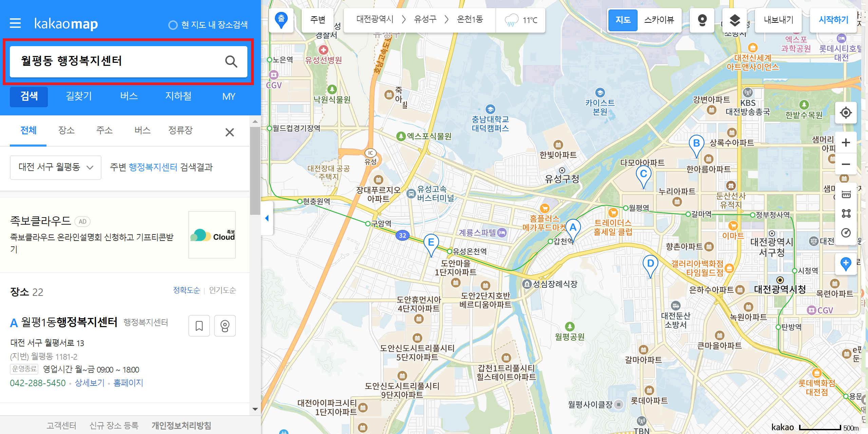868x434 pixels.
Task: Open the 상세보기 link
Action: (90, 383)
